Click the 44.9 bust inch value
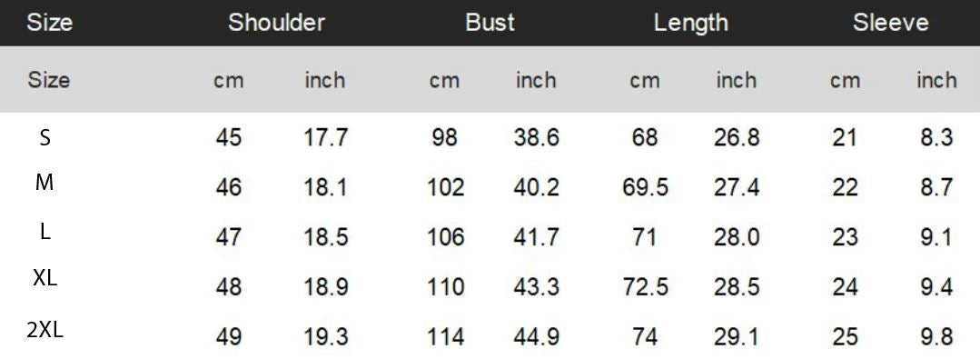 tap(536, 337)
